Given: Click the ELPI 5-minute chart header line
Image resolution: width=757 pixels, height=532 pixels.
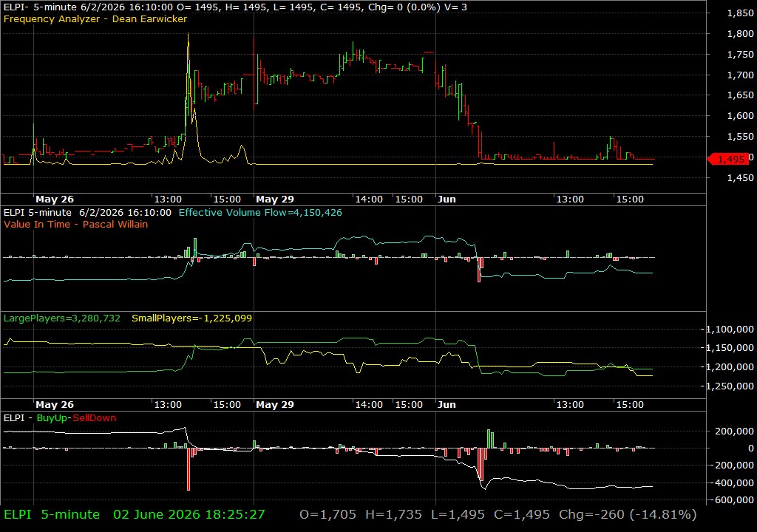Looking at the screenshot, I should pos(235,7).
